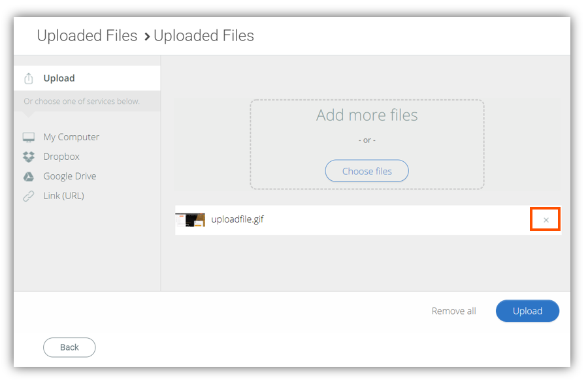This screenshot has height=389, width=588.
Task: Click the Link (URL) chain icon
Action: (x=29, y=195)
